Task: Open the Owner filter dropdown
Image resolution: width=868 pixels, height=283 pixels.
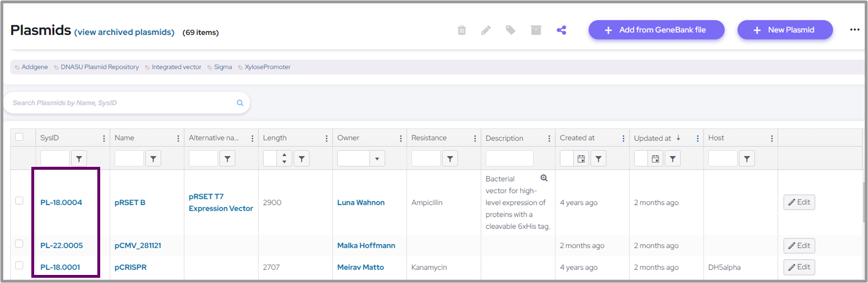Action: click(x=377, y=159)
